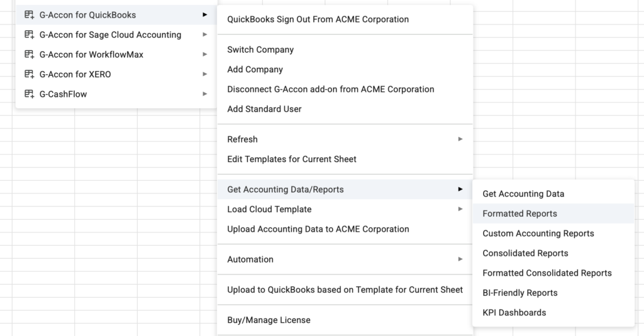Screen dimensions: 644x336
Task: Expand the Load Cloud Template submenu arrow
Action: [x=460, y=209]
